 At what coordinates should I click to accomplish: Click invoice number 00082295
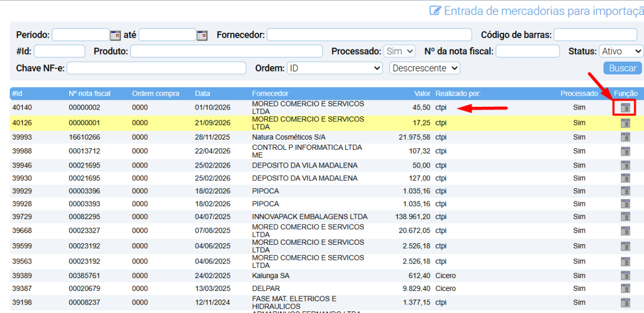pos(84,217)
